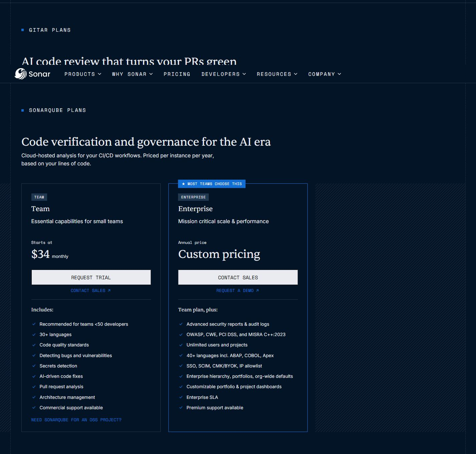
Task: Click the star icon on Most Teams Choose This badge
Action: pos(183,184)
